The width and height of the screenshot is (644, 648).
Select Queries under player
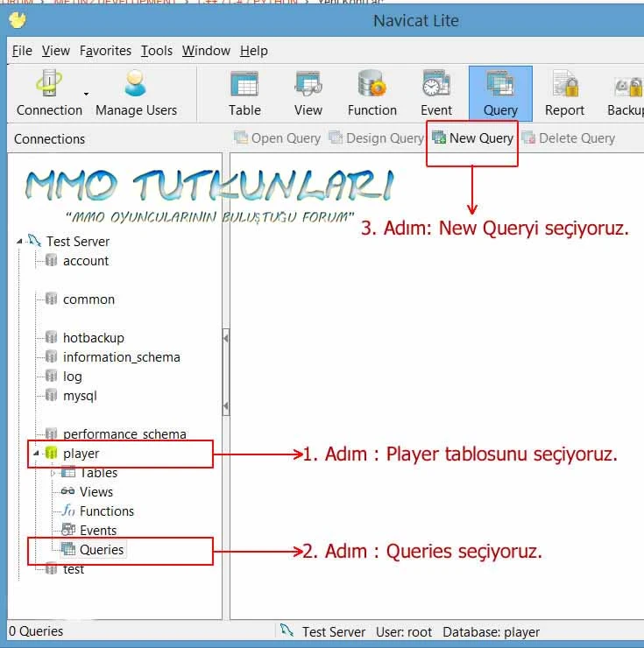point(102,550)
